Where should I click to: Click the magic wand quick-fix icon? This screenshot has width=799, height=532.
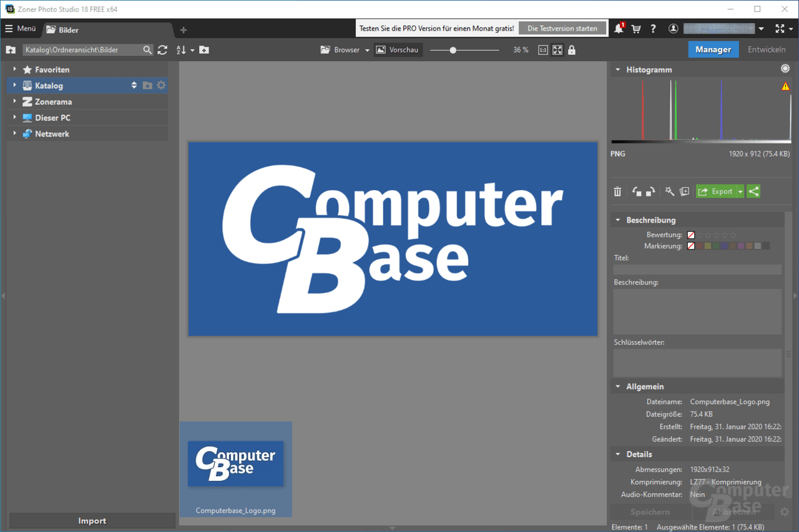coord(670,191)
